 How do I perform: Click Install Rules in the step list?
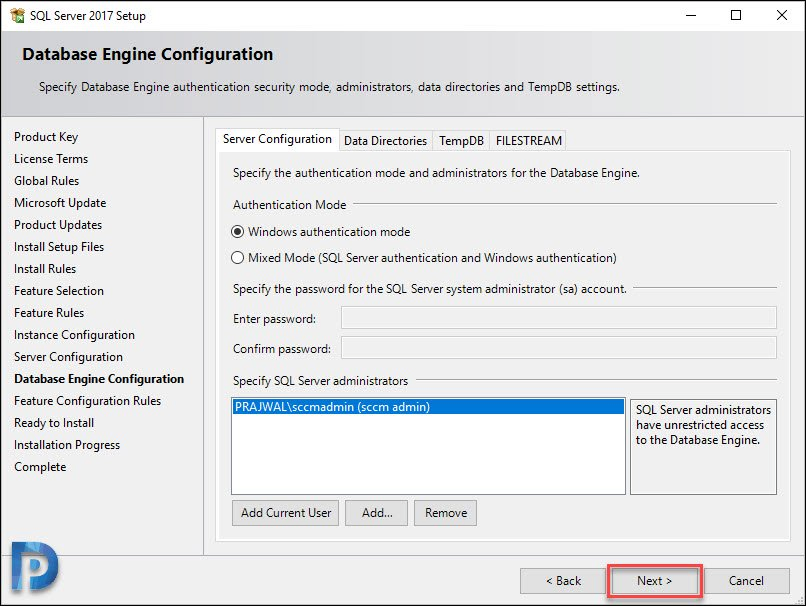(x=45, y=269)
